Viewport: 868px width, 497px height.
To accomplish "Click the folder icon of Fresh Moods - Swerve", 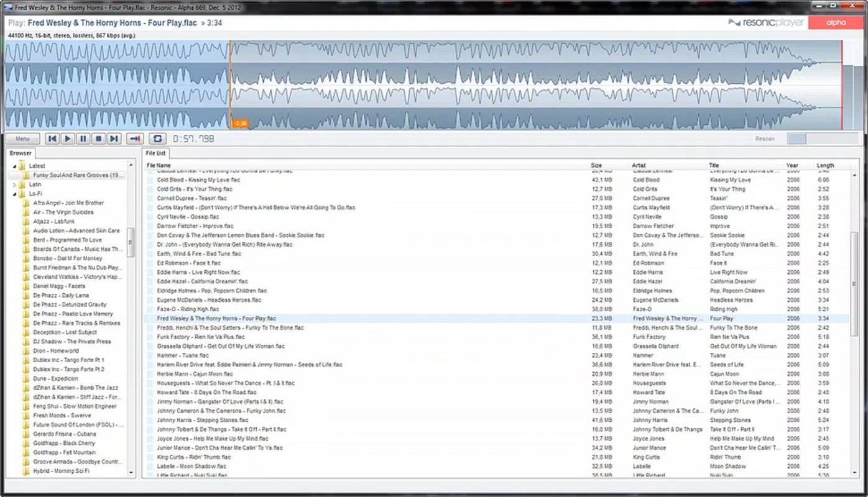I will pyautogui.click(x=26, y=416).
